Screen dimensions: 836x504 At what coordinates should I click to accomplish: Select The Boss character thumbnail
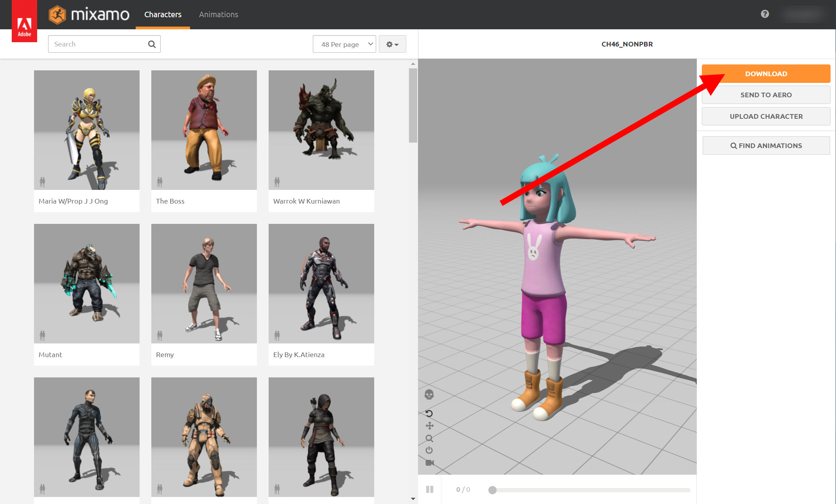pyautogui.click(x=204, y=130)
